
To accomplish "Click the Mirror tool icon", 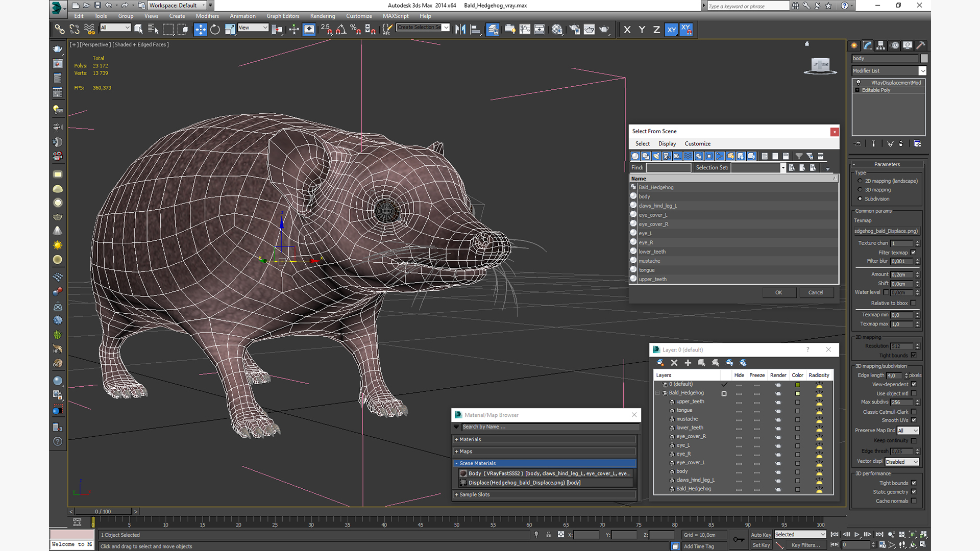I will click(460, 30).
